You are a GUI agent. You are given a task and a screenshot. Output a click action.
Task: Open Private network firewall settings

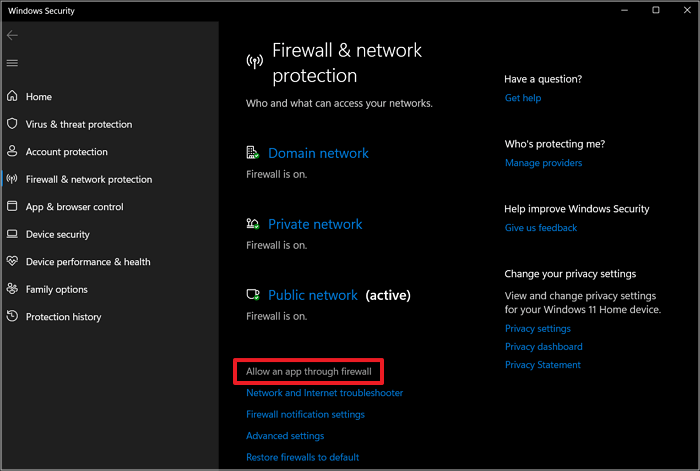(315, 225)
